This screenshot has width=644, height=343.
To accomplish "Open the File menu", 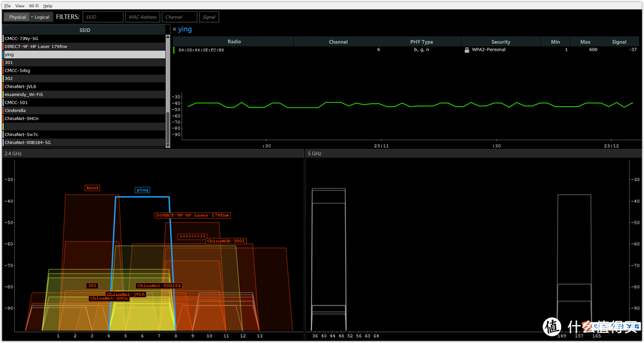I will (7, 6).
